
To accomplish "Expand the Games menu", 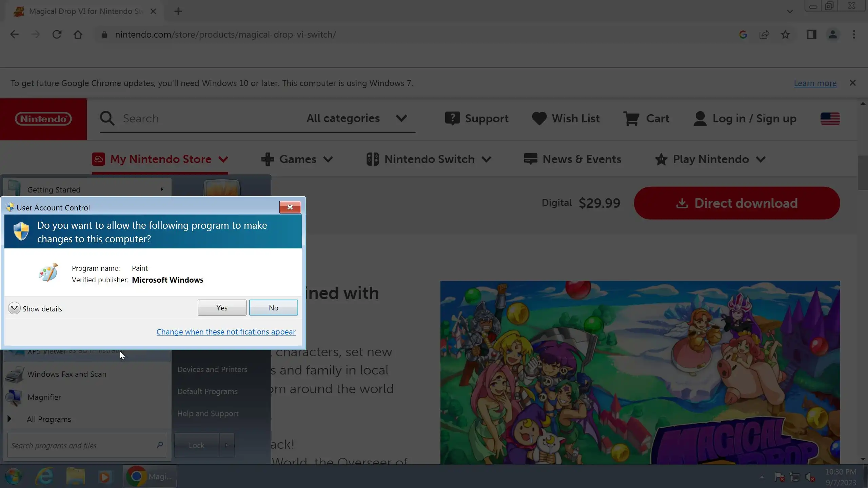I will 297,159.
